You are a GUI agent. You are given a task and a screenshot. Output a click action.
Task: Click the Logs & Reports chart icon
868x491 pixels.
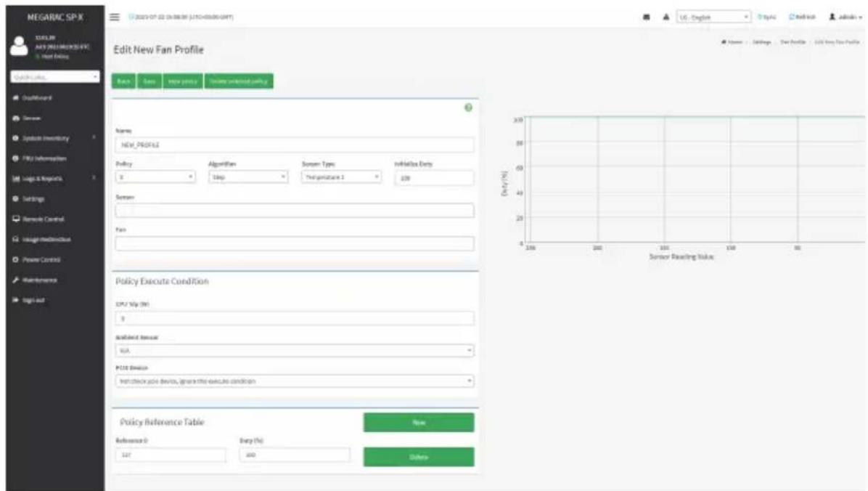click(x=15, y=179)
